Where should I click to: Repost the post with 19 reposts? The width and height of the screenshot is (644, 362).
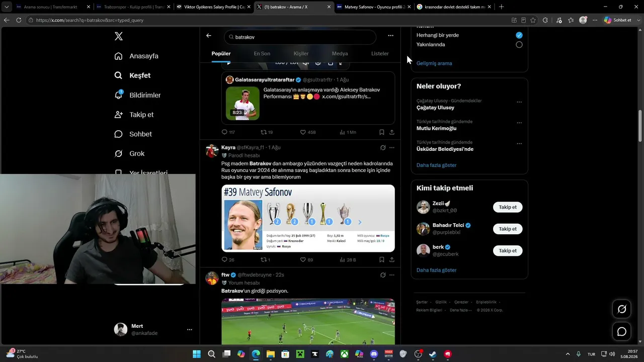click(267, 132)
